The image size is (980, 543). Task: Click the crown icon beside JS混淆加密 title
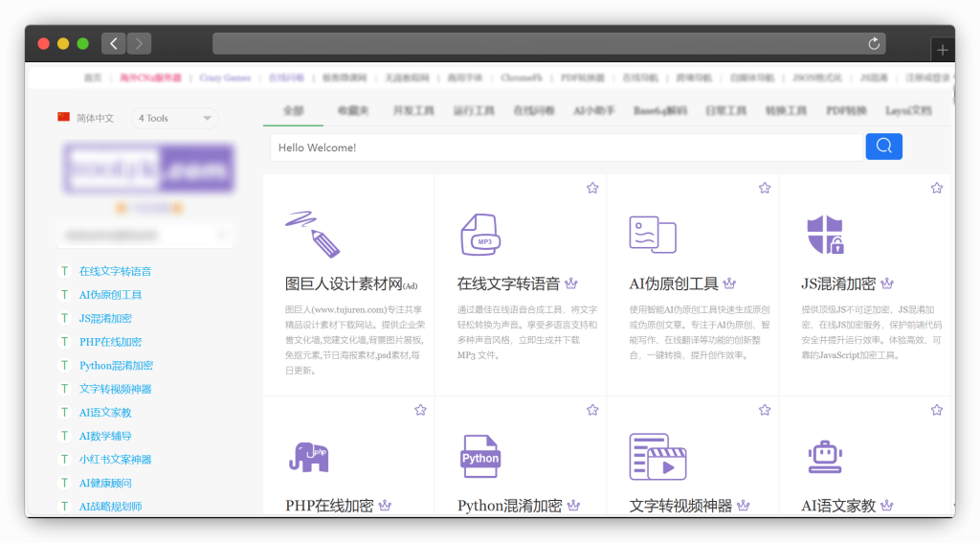coord(887,283)
